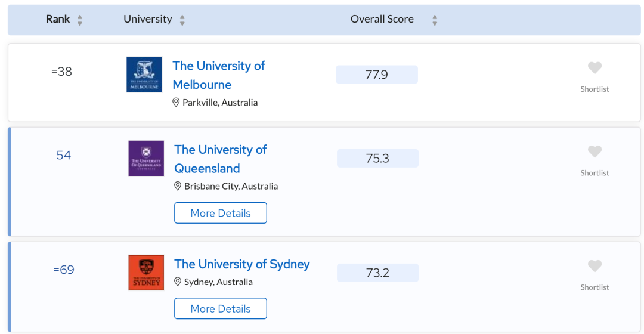Click Shortlist label under Queensland's heart
This screenshot has height=334, width=644.
[x=595, y=173]
